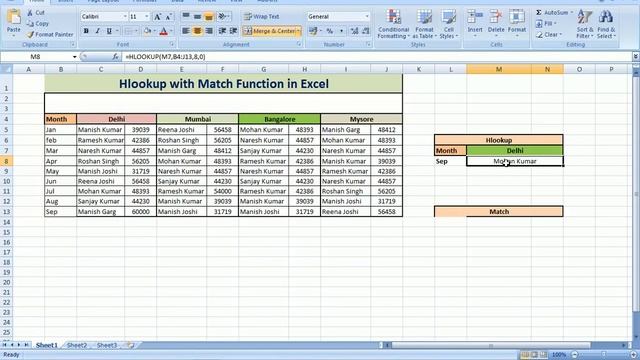Image resolution: width=640 pixels, height=360 pixels.
Task: Open Sort & Filter menu
Action: pos(584,24)
